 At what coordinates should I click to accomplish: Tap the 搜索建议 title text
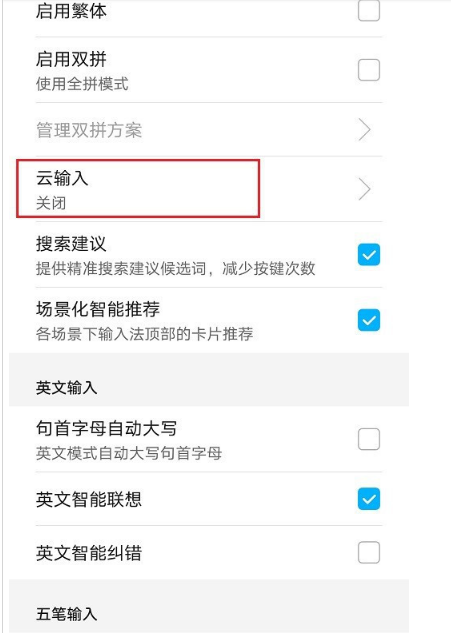pyautogui.click(x=71, y=244)
